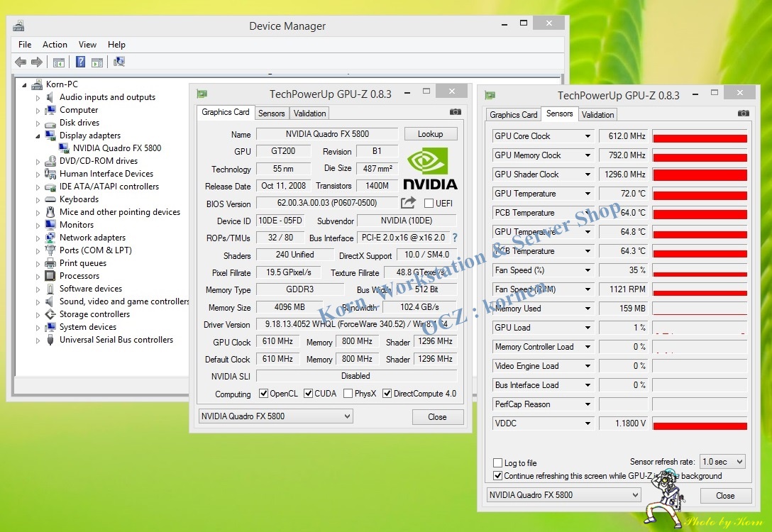Click the Processors icon in tree
This screenshot has height=532, width=772.
50,276
